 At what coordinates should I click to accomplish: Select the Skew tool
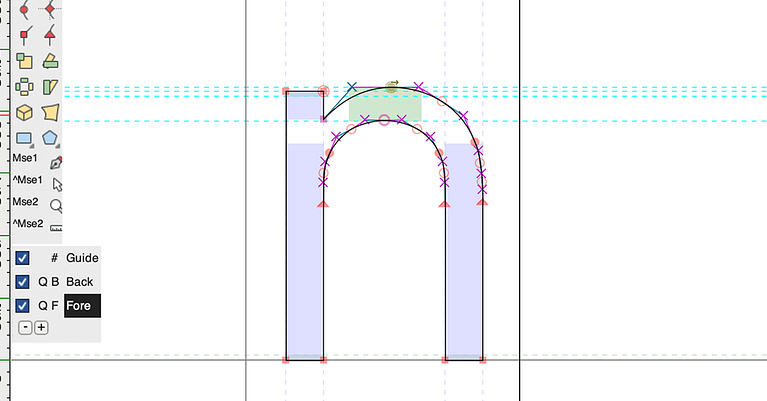50,87
